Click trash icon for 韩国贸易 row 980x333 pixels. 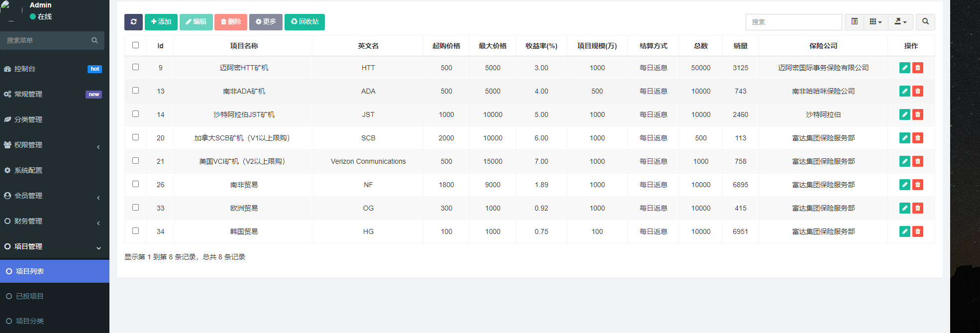point(918,231)
